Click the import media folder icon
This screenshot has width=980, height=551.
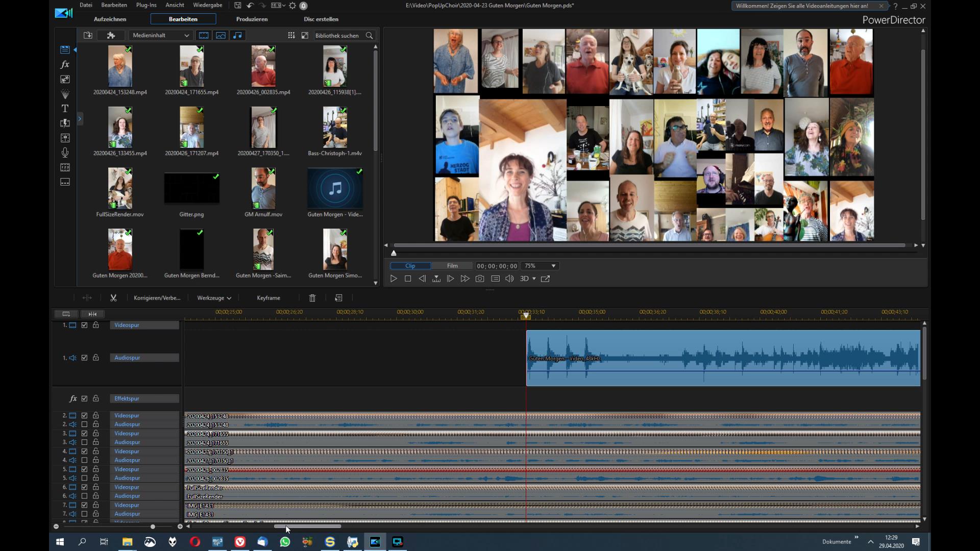tap(88, 35)
